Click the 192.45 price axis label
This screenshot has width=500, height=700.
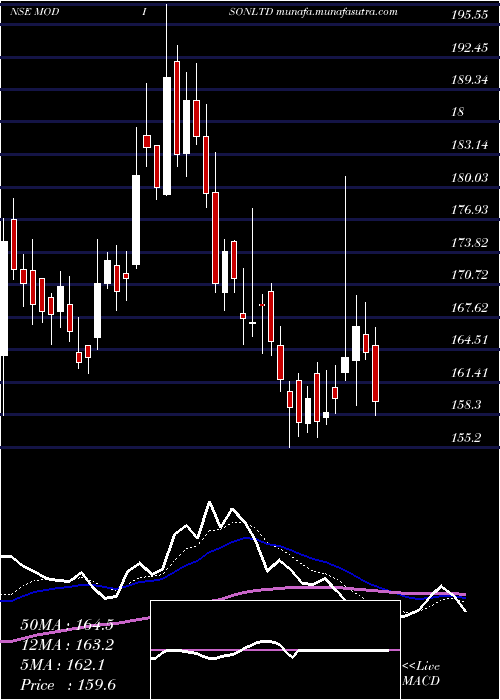point(469,48)
